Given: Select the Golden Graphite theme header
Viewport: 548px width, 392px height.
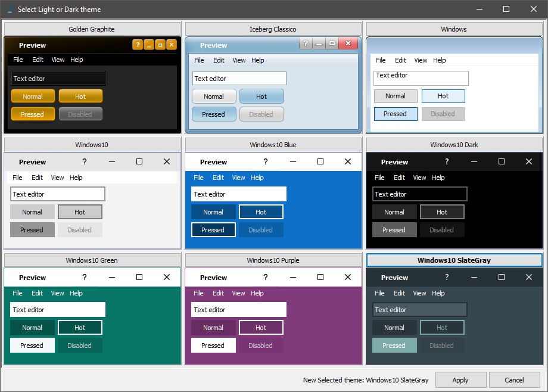Looking at the screenshot, I should [x=92, y=29].
